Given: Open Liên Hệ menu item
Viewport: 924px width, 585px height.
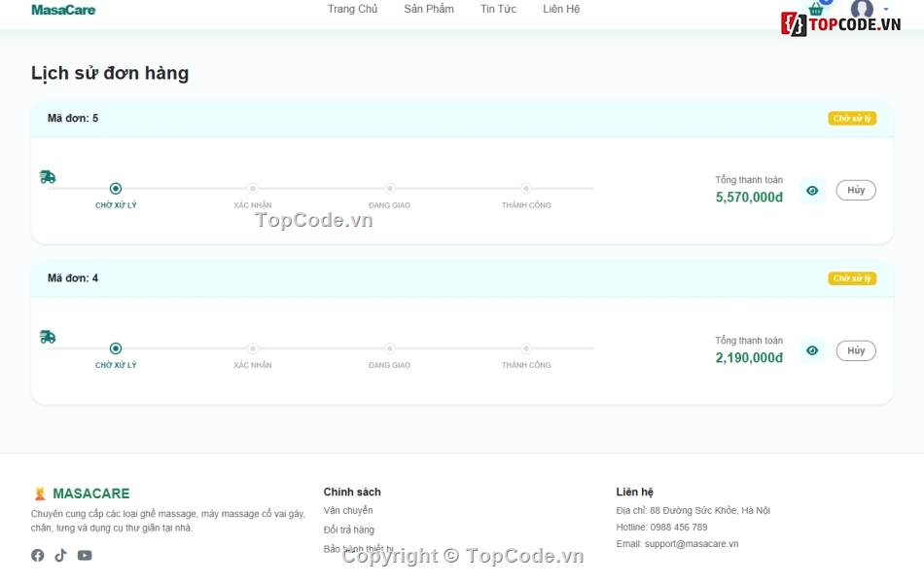Looking at the screenshot, I should click(561, 9).
